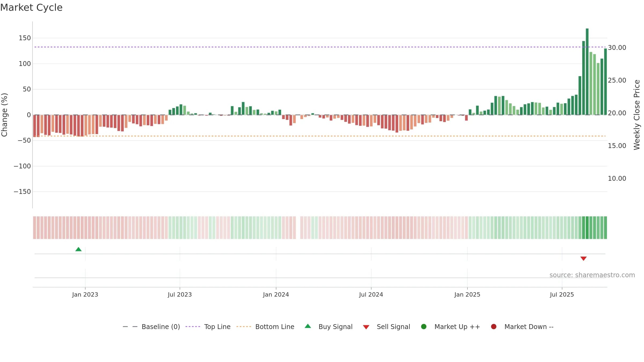
Task: Click the tallest green bar above 150
Action: pos(587,72)
